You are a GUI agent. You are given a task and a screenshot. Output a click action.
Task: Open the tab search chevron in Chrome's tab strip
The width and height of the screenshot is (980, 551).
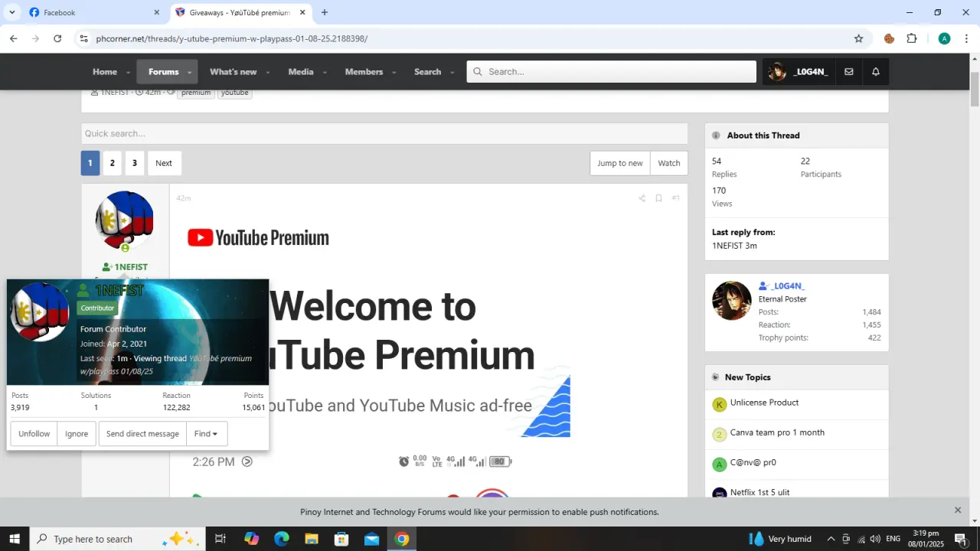(11, 12)
